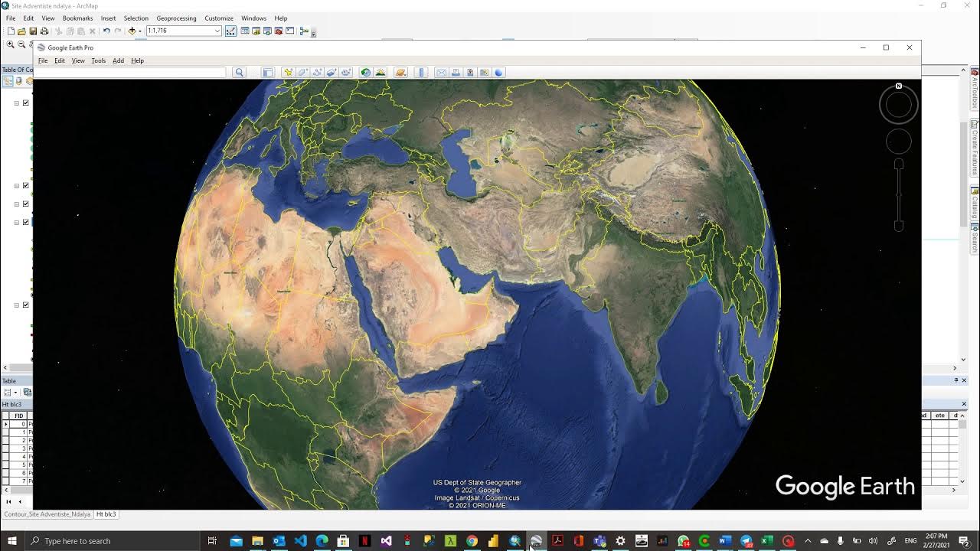Toggle the fifth layer checkbox in Table Of Contents
980x551 pixels.
point(26,305)
